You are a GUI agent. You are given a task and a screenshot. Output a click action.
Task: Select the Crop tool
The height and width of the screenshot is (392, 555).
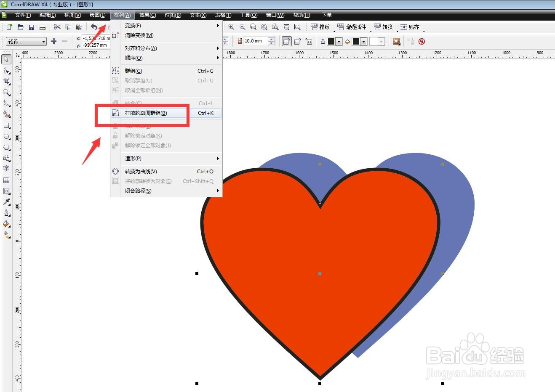(x=6, y=81)
